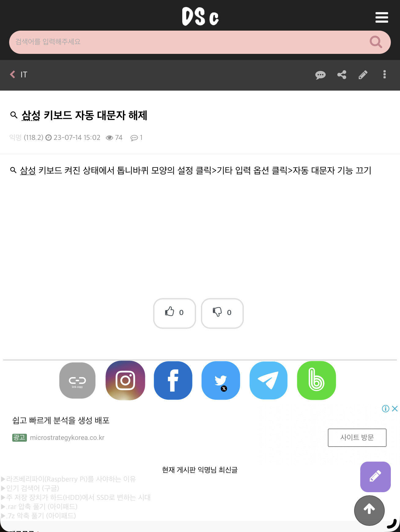
Task: Open the three-dot more options menu
Action: point(384,75)
